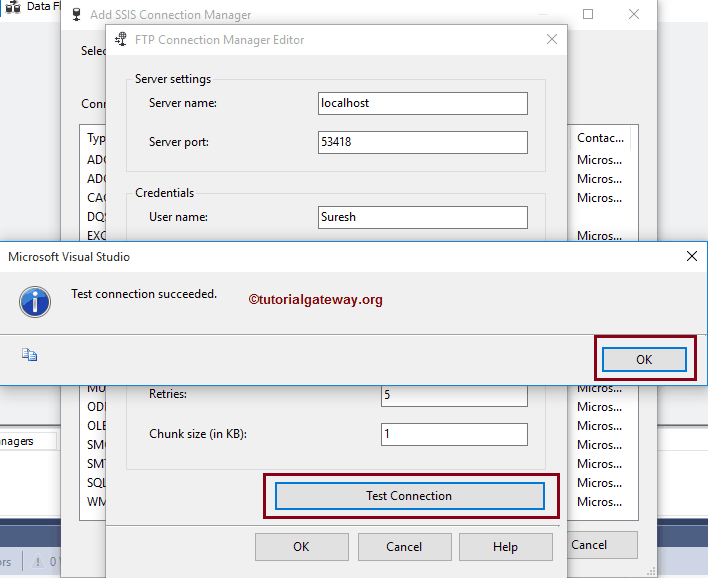The width and height of the screenshot is (708, 578).
Task: Click the 'Credentials' group label
Action: tap(164, 193)
